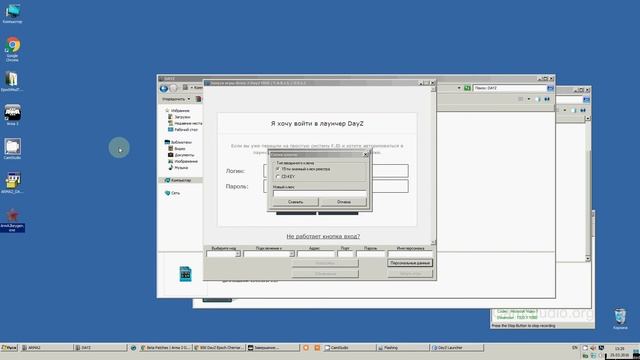Click the Personal data button in the launcher
This screenshot has height=360, width=640.
tap(410, 263)
